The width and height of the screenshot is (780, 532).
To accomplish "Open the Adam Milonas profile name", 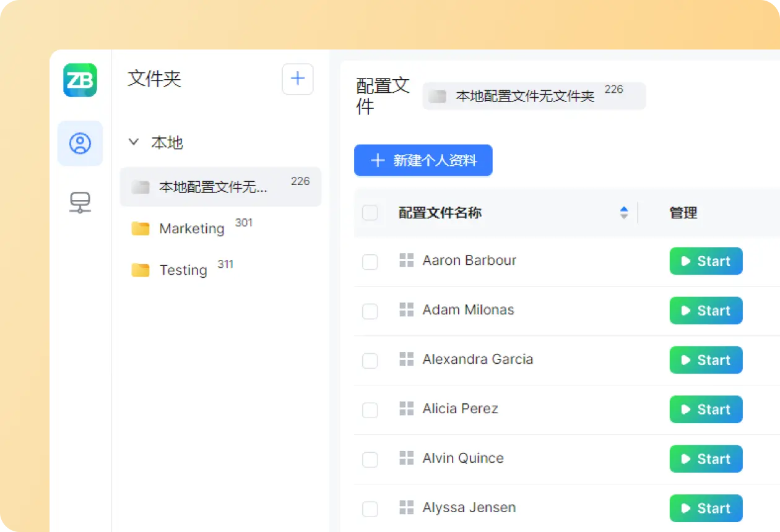I will tap(468, 310).
